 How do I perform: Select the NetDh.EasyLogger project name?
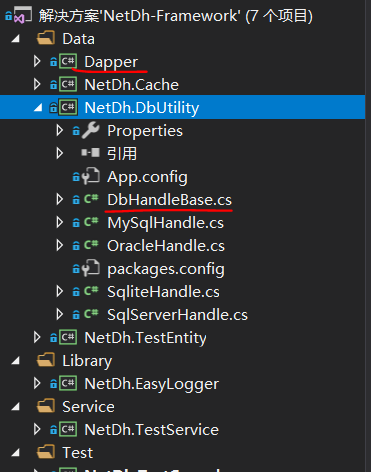click(152, 384)
